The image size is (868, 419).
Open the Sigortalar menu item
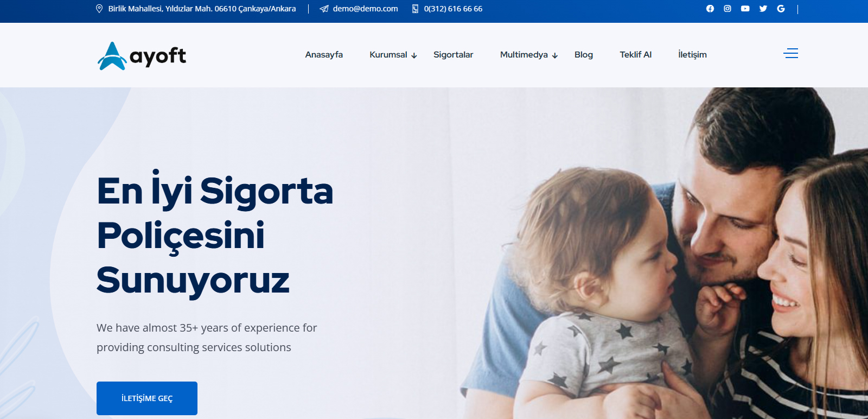click(453, 55)
